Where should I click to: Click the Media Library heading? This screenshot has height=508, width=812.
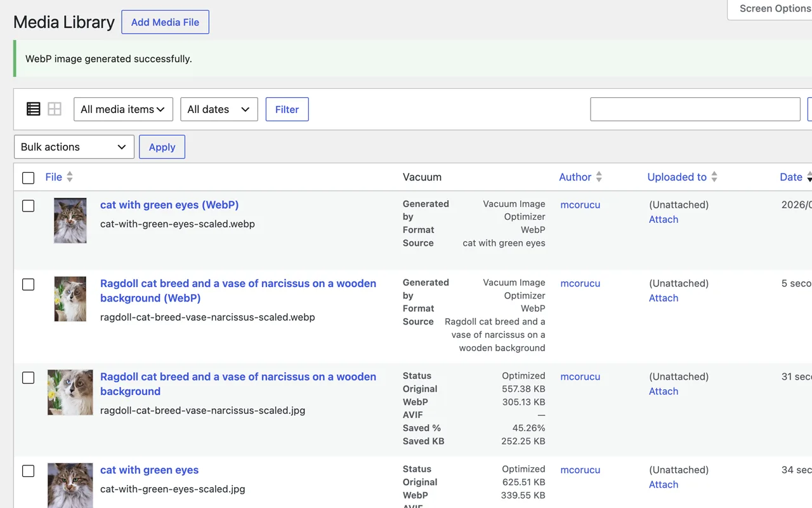64,22
